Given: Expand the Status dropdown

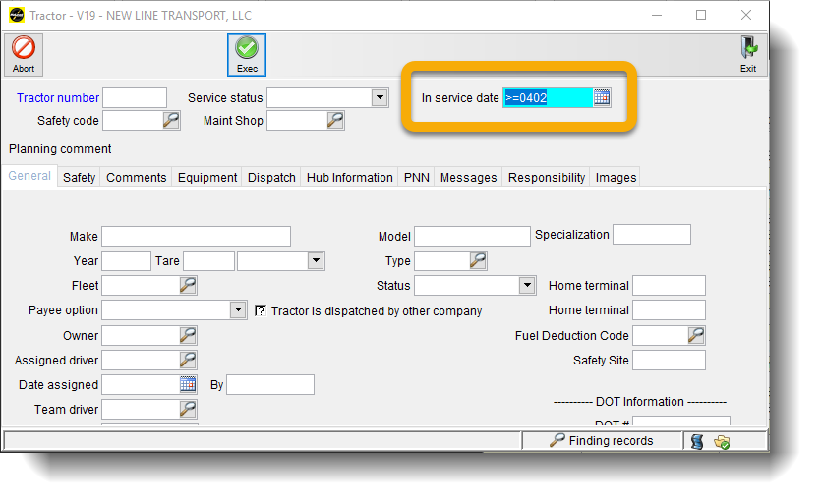Looking at the screenshot, I should (527, 285).
